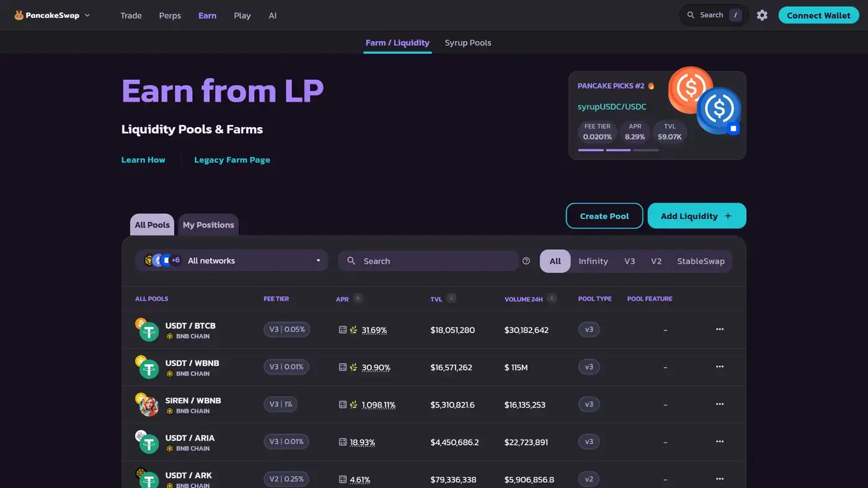The height and width of the screenshot is (488, 868).
Task: Click the farm leaf icon in USDT / WBNB row
Action: point(353,367)
